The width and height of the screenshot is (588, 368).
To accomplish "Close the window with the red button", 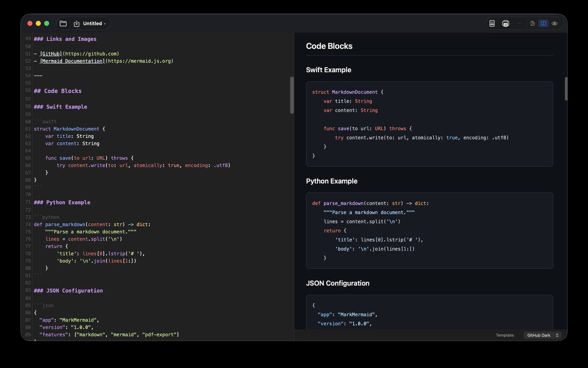I will pos(30,24).
